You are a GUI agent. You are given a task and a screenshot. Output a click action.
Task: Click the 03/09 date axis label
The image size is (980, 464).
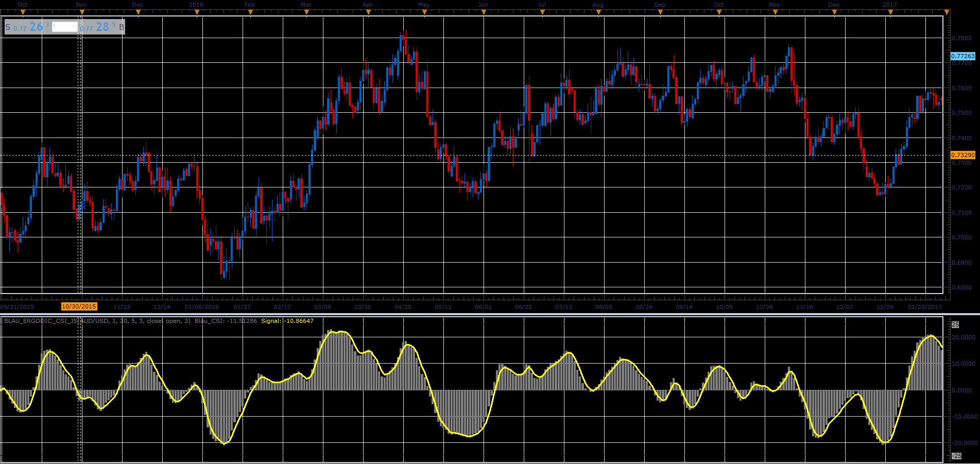tap(322, 307)
